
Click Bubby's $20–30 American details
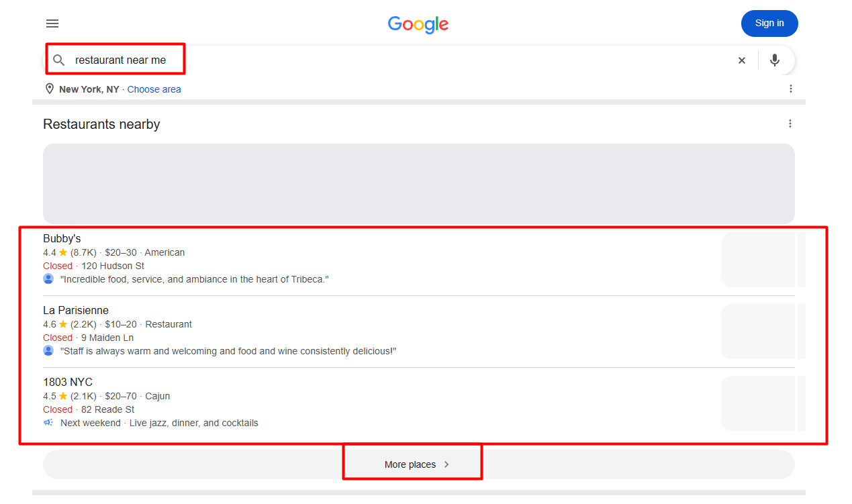click(145, 252)
